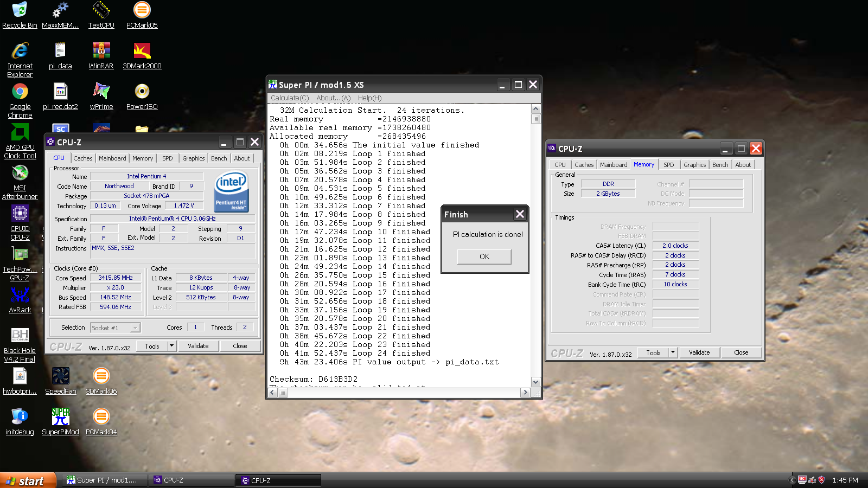Open the Socket #1 selection dropdown
The width and height of the screenshot is (868, 488).
pyautogui.click(x=115, y=328)
